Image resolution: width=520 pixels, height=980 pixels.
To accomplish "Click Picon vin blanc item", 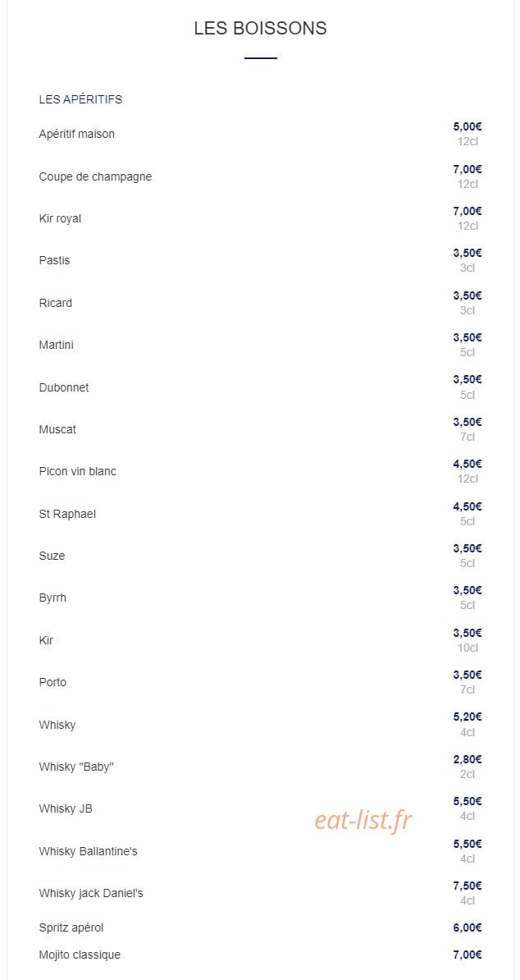I will tap(77, 471).
